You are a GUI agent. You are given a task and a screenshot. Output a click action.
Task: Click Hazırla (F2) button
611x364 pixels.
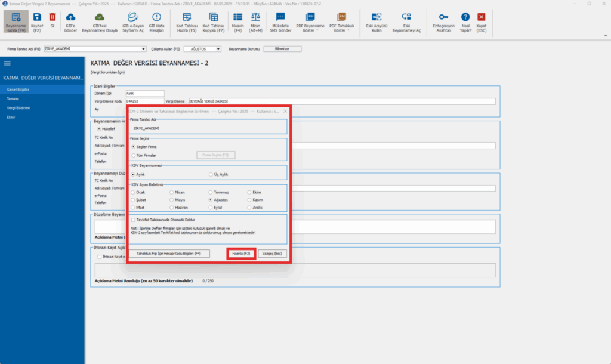(x=241, y=254)
